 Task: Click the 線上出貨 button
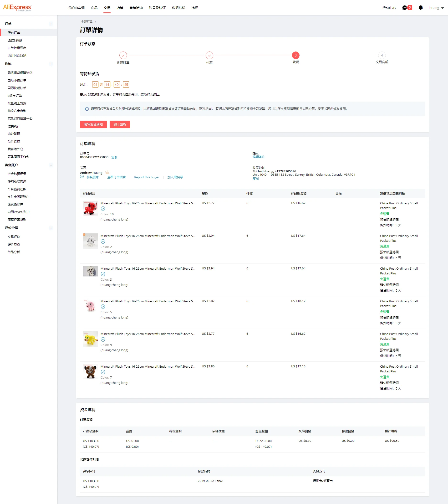tap(120, 124)
